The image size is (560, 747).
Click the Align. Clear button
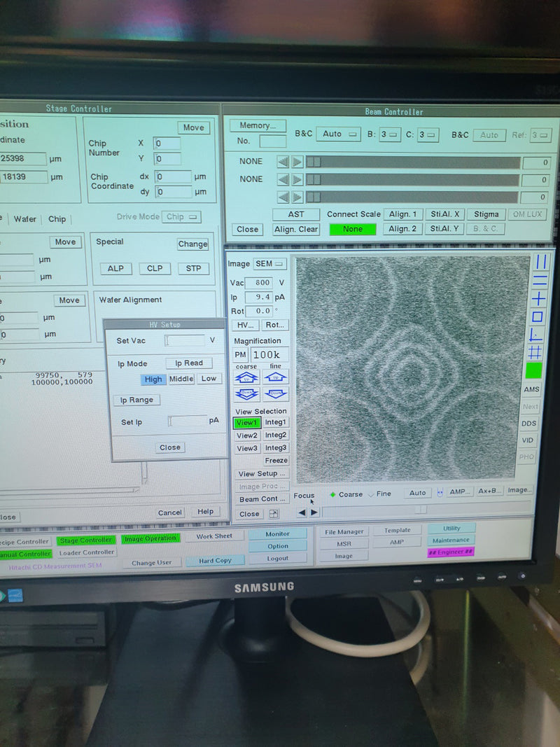[x=295, y=229]
